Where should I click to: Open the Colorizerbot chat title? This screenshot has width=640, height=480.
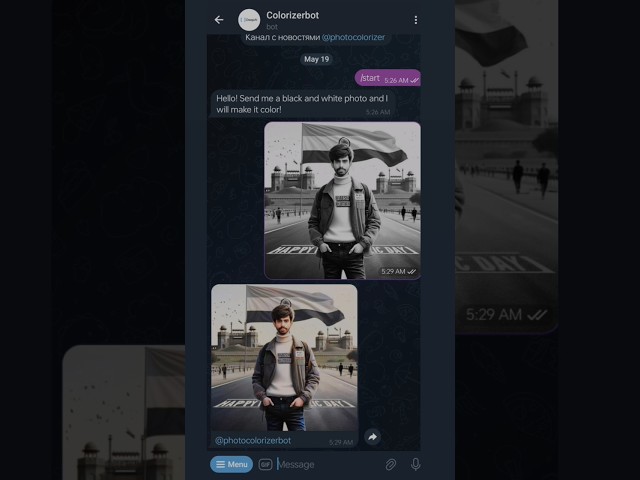(292, 16)
